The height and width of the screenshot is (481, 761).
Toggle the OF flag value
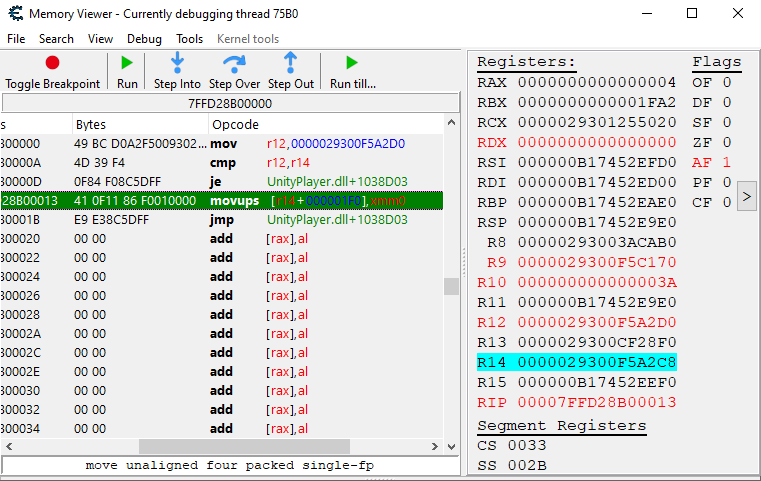click(x=727, y=83)
